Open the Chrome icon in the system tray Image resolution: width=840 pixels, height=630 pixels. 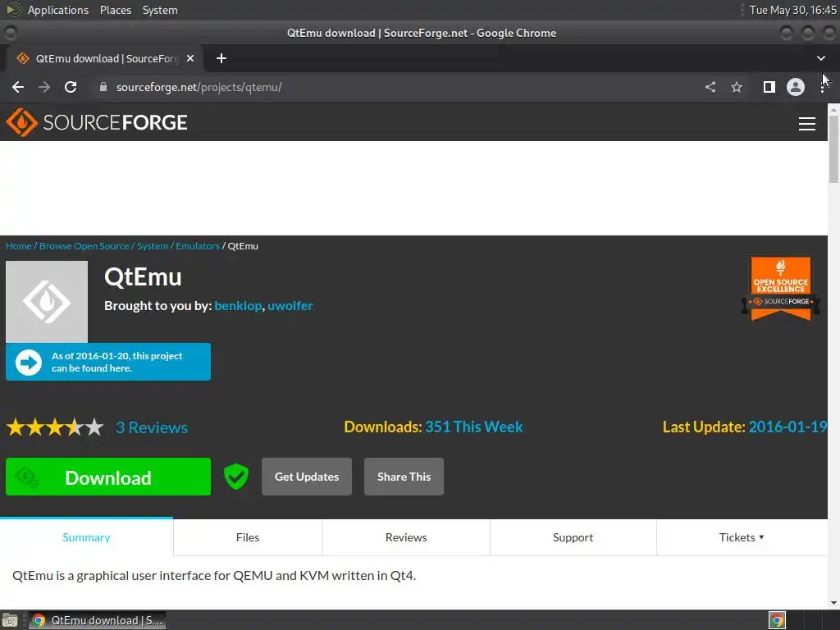pos(778,620)
